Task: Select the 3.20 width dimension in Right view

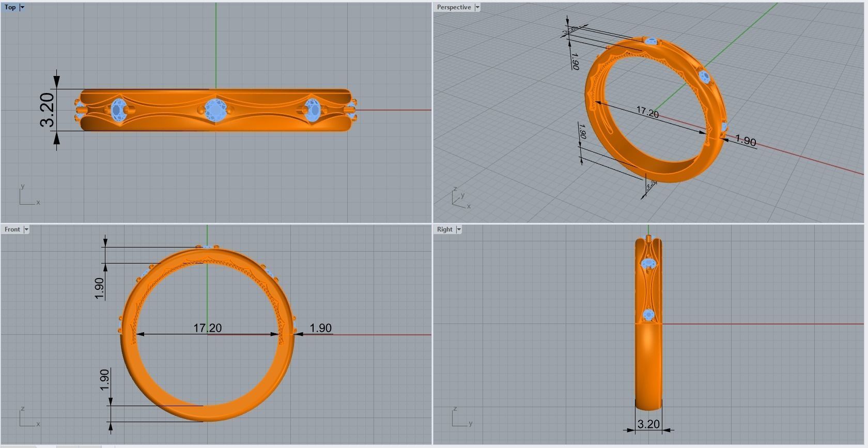Action: coord(648,424)
